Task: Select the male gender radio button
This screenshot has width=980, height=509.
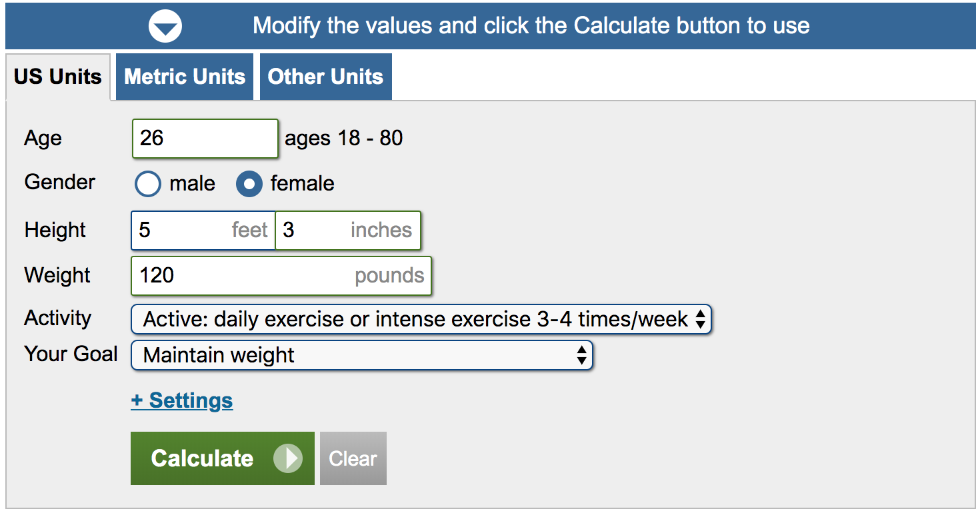Action: (148, 184)
